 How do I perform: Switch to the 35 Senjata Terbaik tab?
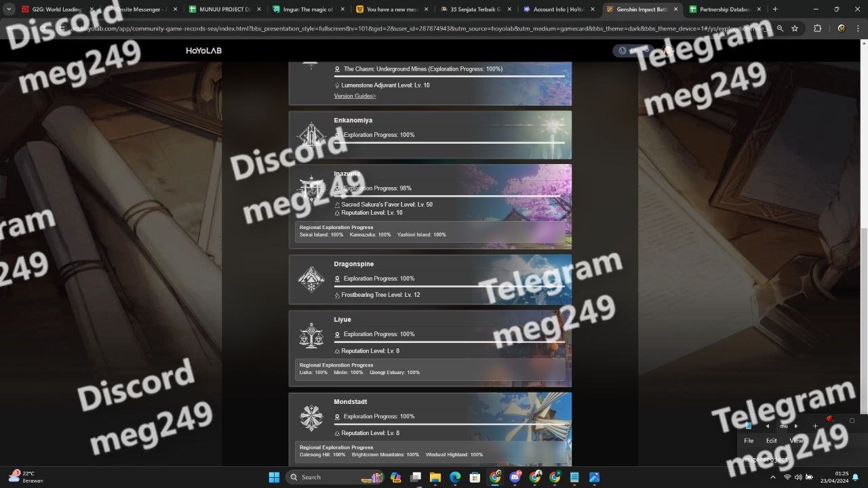pos(476,9)
